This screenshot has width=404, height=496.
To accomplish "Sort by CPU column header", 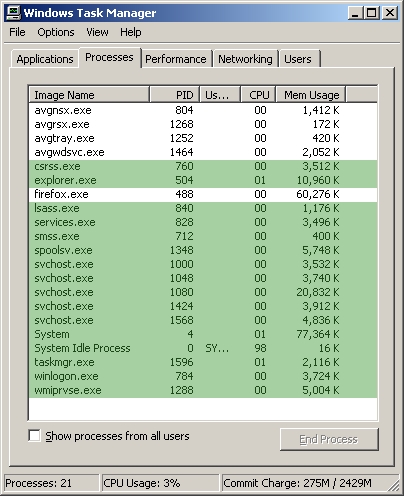I will coord(258,95).
